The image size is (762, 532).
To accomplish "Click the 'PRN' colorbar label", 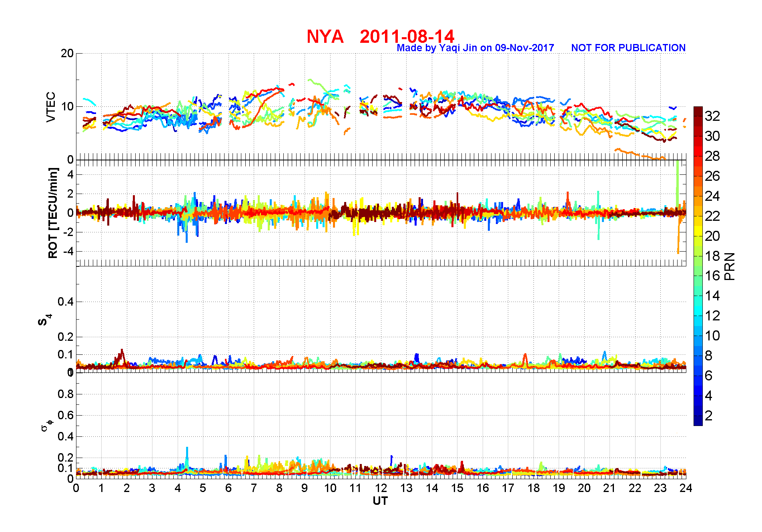I will [730, 266].
